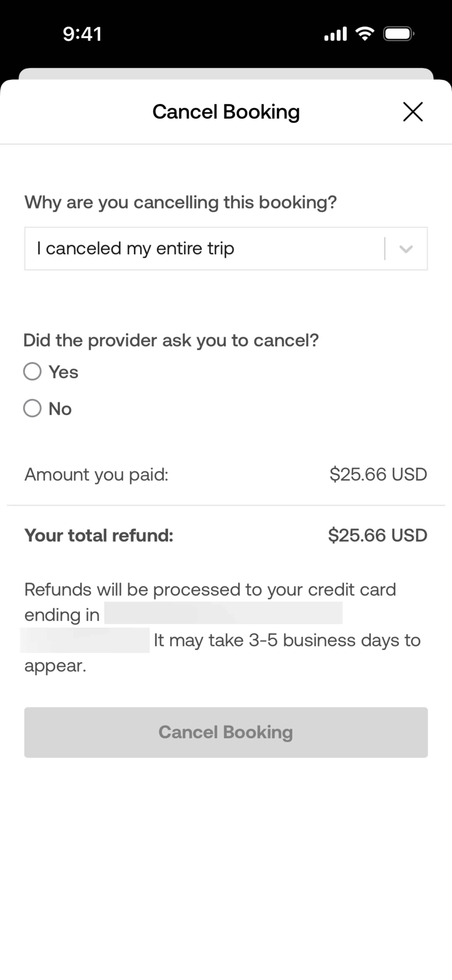This screenshot has height=980, width=452.
Task: Select the No radio button circle
Action: (32, 408)
